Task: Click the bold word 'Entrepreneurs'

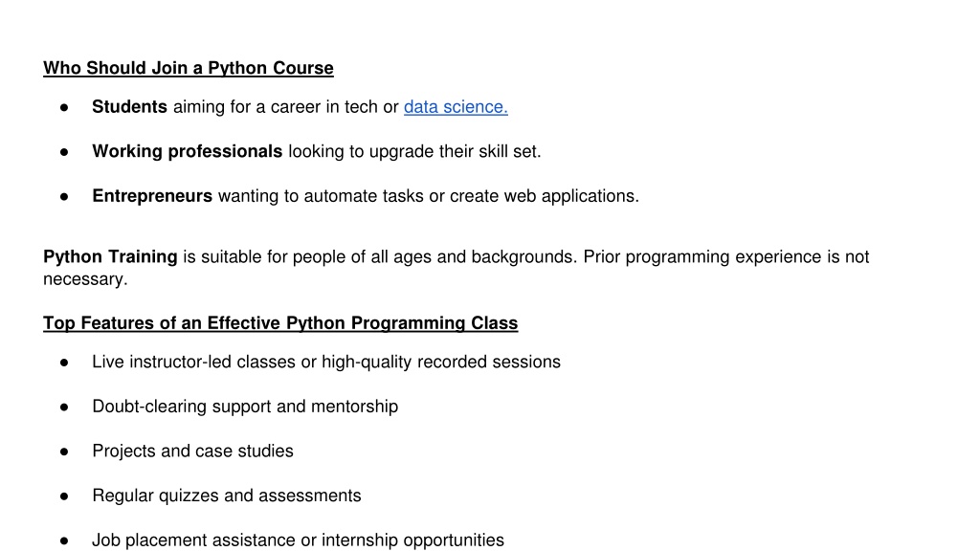Action: coord(152,196)
